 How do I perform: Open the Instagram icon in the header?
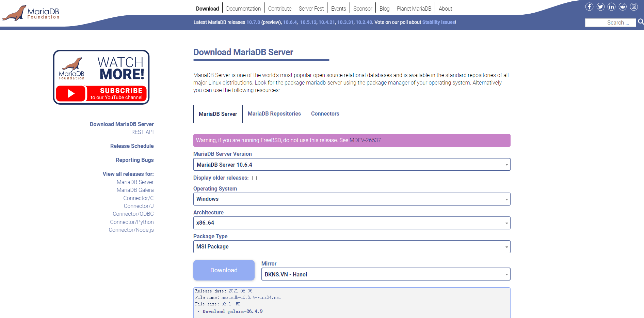634,6
